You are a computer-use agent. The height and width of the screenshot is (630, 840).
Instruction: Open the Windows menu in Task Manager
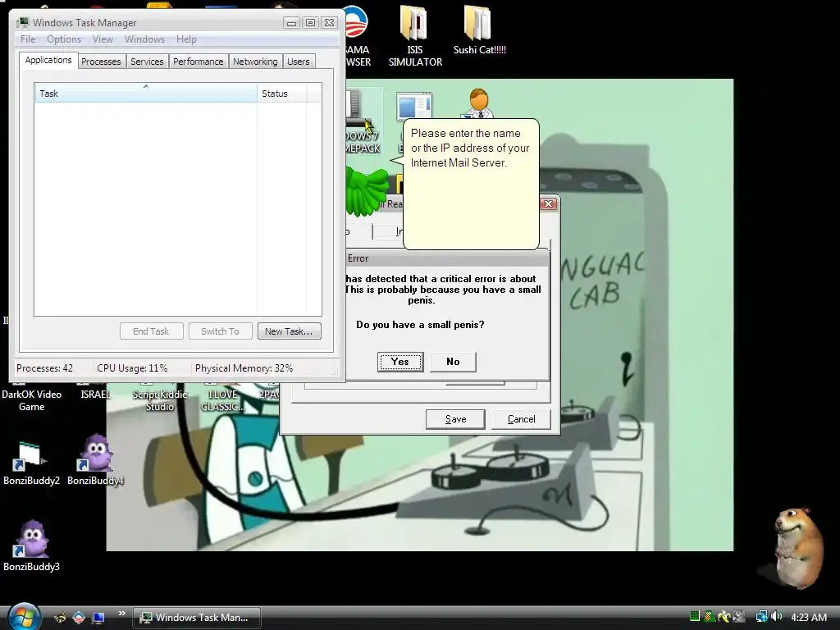(x=144, y=39)
